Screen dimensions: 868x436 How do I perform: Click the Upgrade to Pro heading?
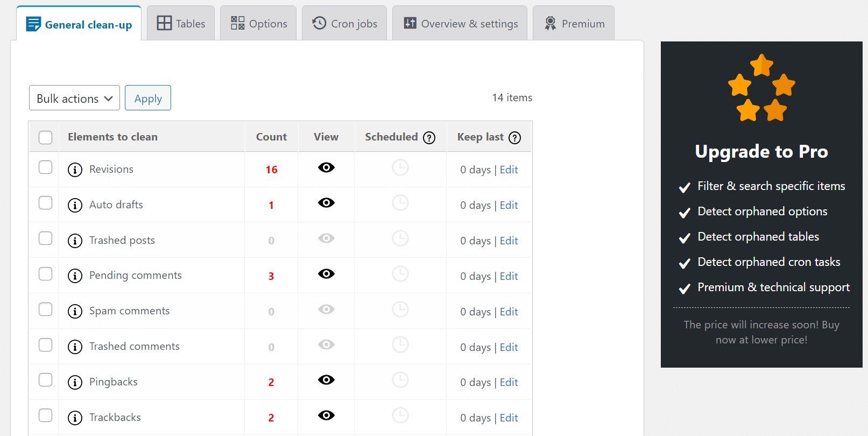point(761,152)
